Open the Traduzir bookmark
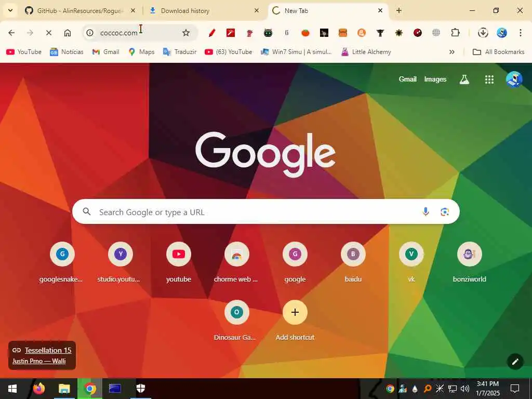Viewport: 532px width, 399px height. [180, 52]
